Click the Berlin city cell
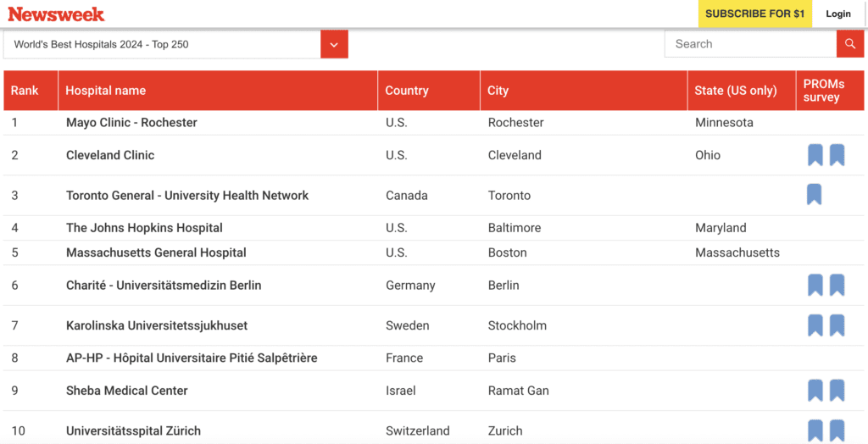The width and height of the screenshot is (868, 444). click(504, 285)
